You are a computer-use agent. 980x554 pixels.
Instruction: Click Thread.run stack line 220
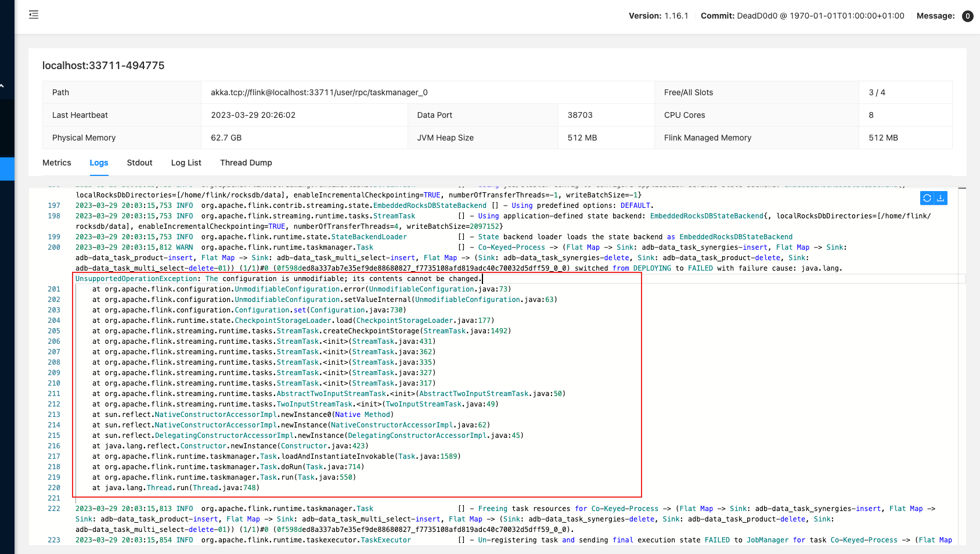(176, 488)
